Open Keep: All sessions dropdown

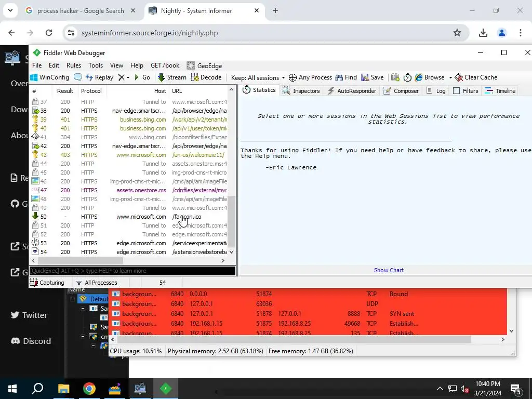click(x=258, y=78)
